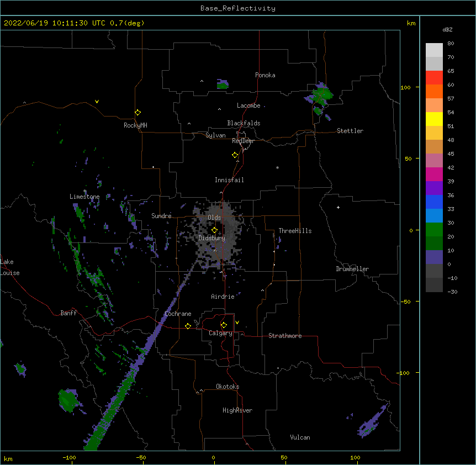The image size is (476, 465).
Task: Click the white asterisk marker east of Innisfail
Action: click(277, 167)
